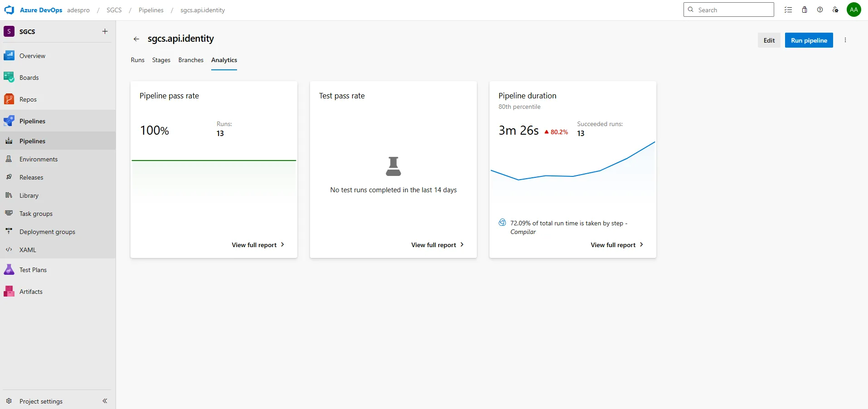This screenshot has height=409, width=868.
Task: Click the SGCS breadcrumb link
Action: click(114, 10)
